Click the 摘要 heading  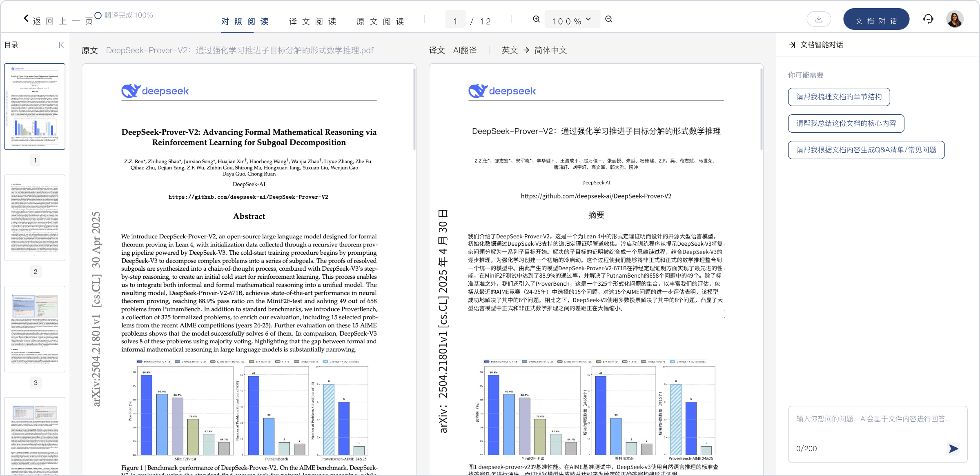coord(596,215)
